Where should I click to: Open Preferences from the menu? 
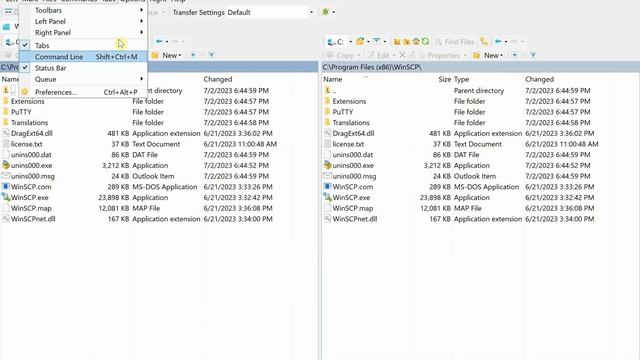coord(83,92)
